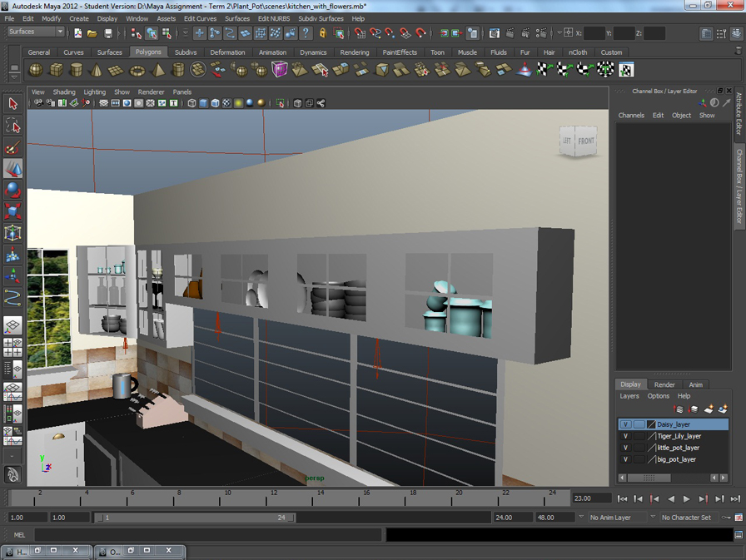Click Daisy_layer's color swatch
Screen dimensions: 746x560
(x=651, y=424)
